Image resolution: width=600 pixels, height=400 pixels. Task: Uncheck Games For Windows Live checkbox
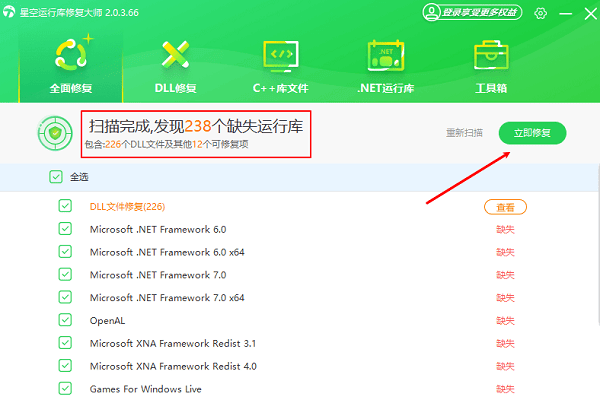coord(65,389)
